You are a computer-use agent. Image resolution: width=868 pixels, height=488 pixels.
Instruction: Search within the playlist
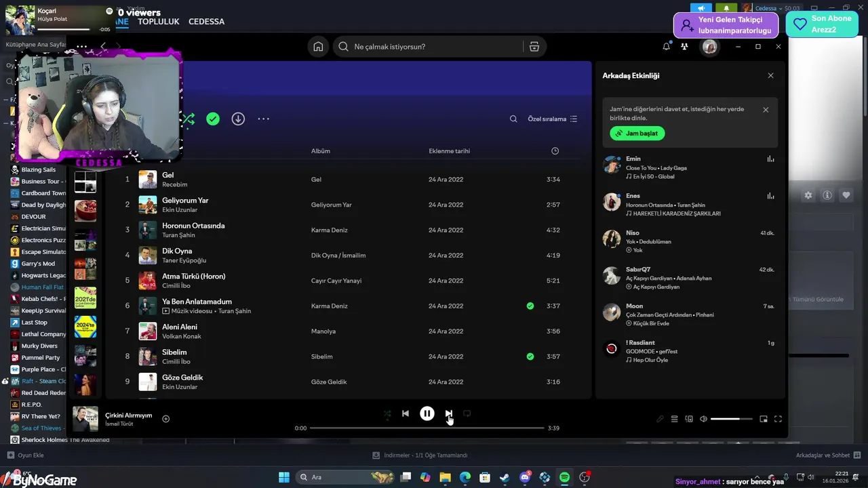pyautogui.click(x=513, y=119)
